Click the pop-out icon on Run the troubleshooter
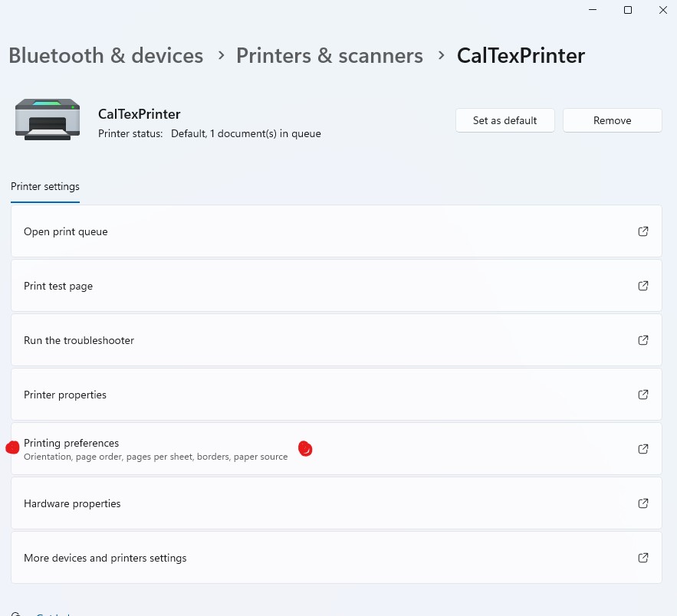Viewport: 677px width, 616px height. [x=643, y=340]
